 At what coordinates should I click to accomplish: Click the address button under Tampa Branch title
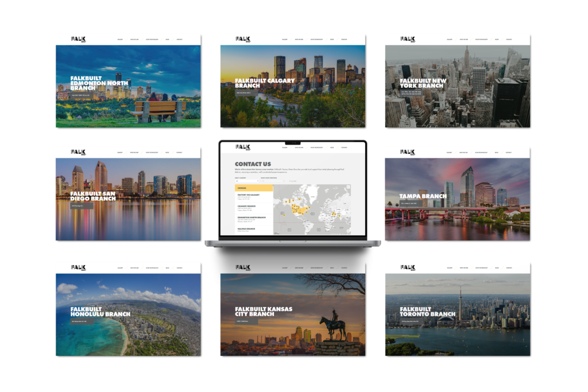click(411, 204)
